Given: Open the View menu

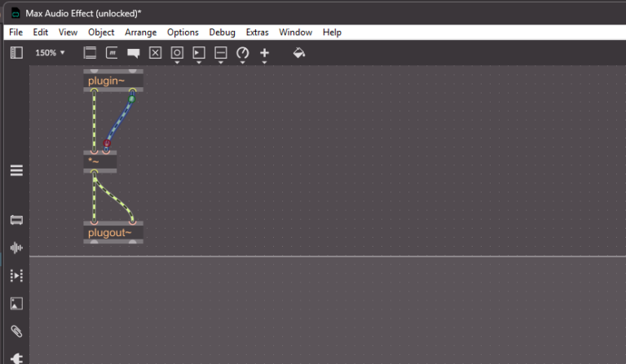Looking at the screenshot, I should tap(68, 33).
